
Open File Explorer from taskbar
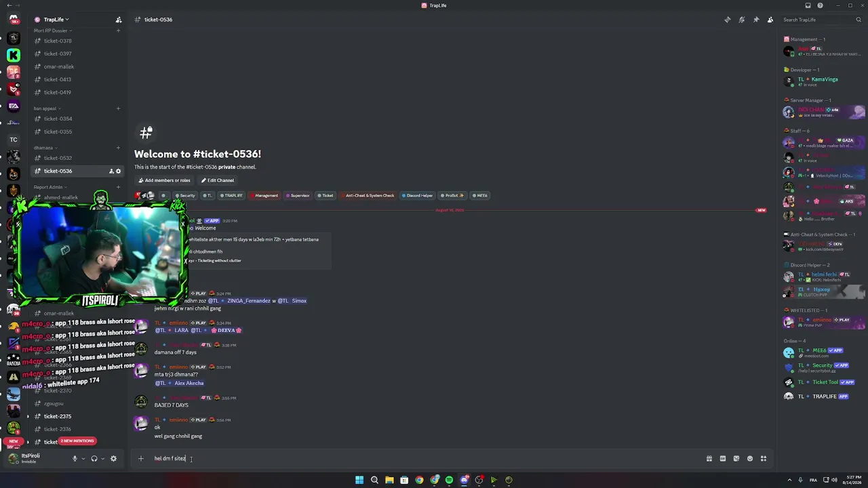[389, 480]
